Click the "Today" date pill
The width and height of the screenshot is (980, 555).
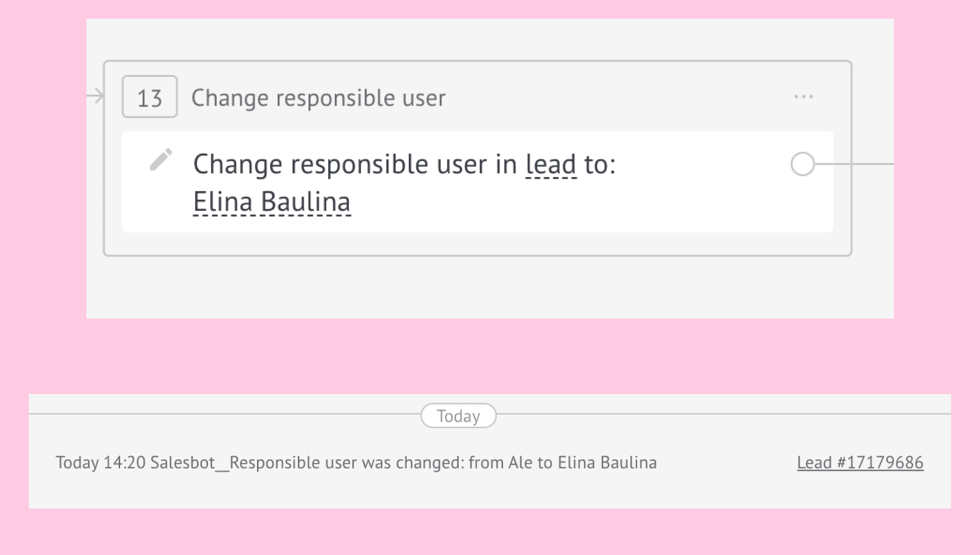[458, 416]
